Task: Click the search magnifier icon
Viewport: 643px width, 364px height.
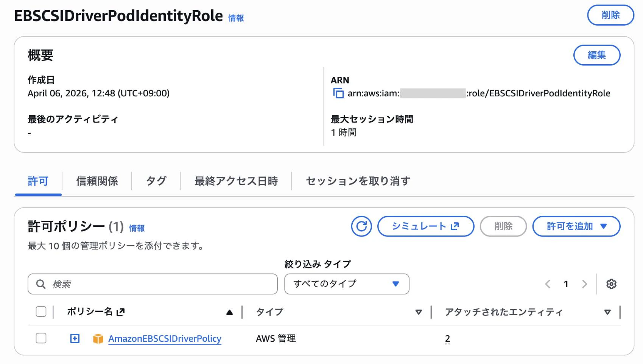Action: pos(41,284)
